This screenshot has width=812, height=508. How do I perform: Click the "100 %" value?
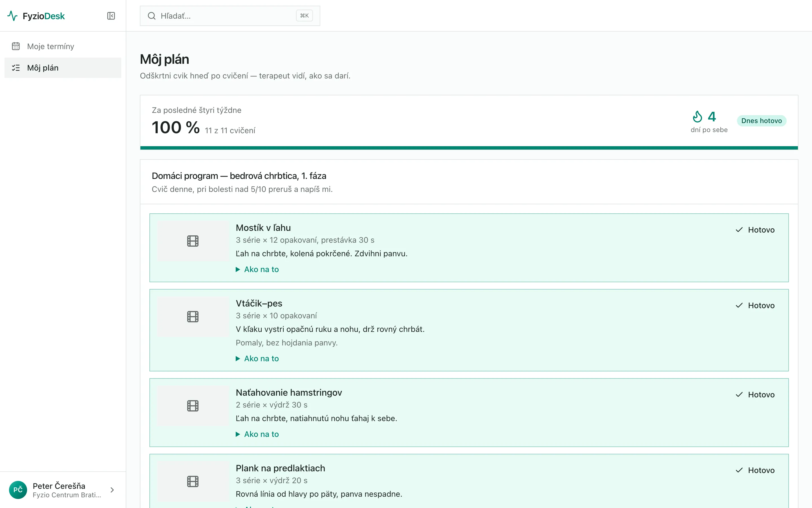pos(175,128)
